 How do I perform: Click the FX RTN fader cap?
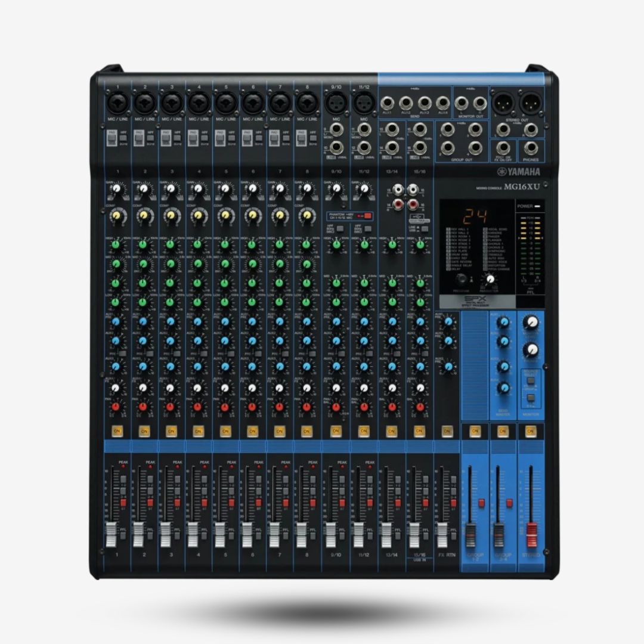click(442, 535)
